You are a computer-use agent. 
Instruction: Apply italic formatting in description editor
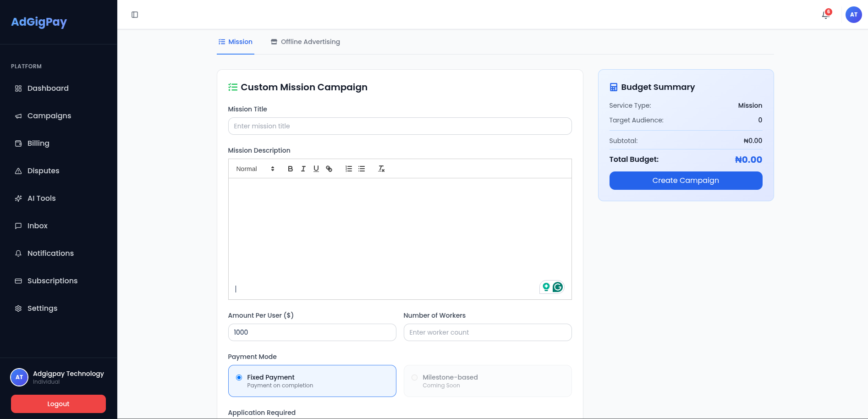click(x=303, y=169)
